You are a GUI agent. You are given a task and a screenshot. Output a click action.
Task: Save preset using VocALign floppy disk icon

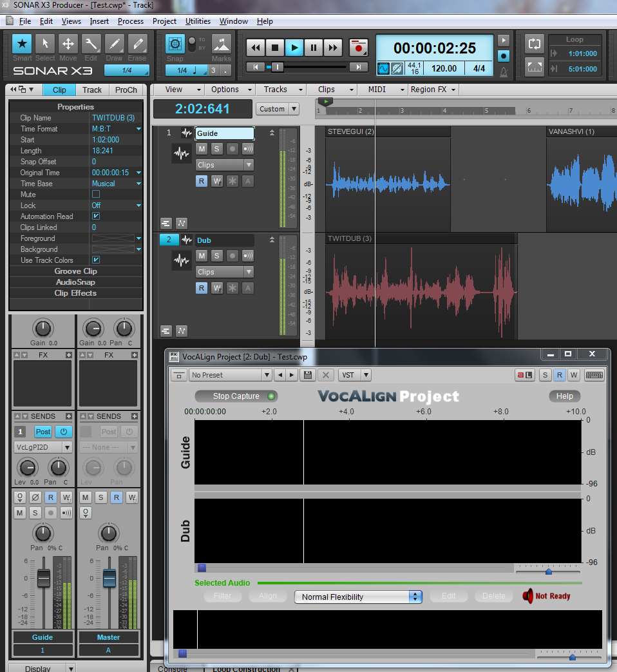tap(308, 375)
